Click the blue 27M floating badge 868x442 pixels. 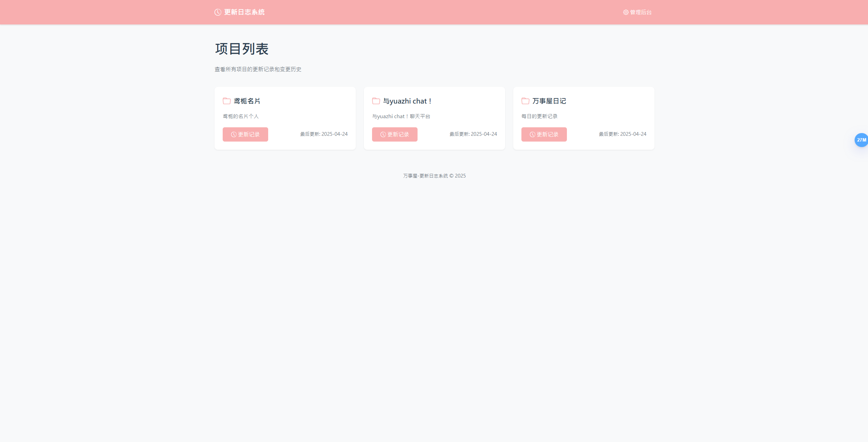point(861,140)
